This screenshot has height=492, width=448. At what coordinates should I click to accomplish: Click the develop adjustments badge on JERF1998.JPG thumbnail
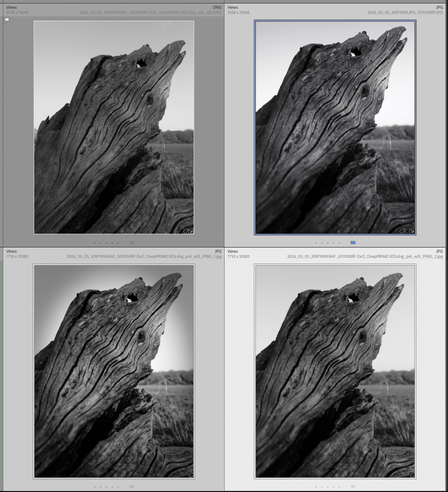pos(412,231)
